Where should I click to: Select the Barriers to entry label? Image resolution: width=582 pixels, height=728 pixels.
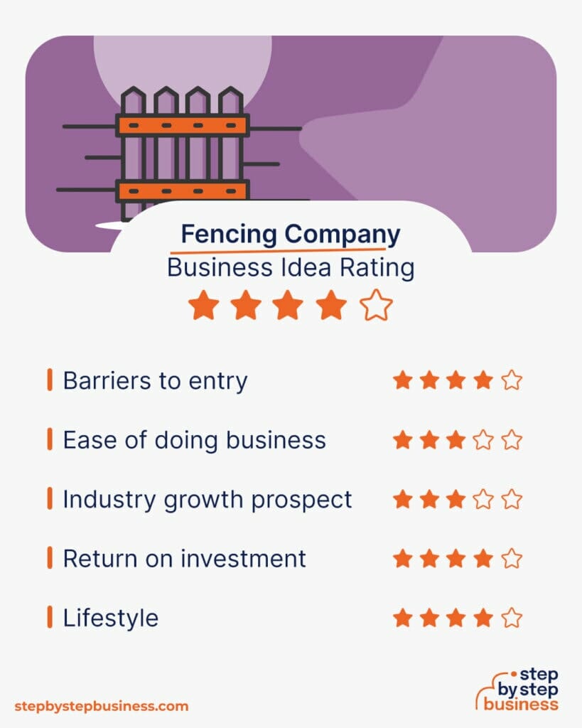coord(155,380)
